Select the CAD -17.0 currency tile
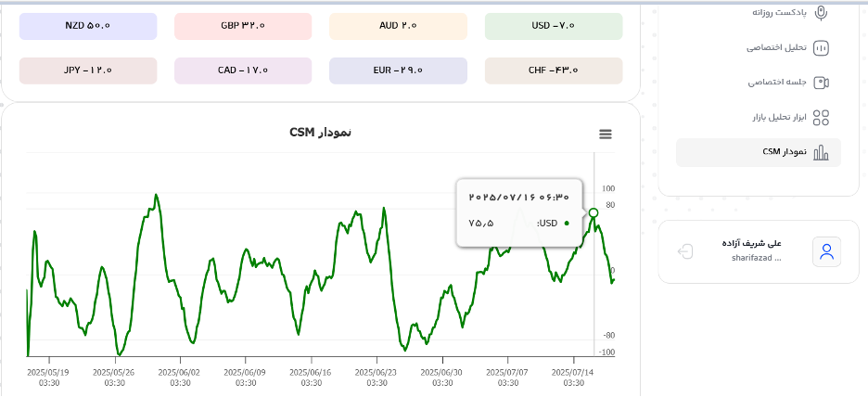The image size is (868, 397). (243, 70)
